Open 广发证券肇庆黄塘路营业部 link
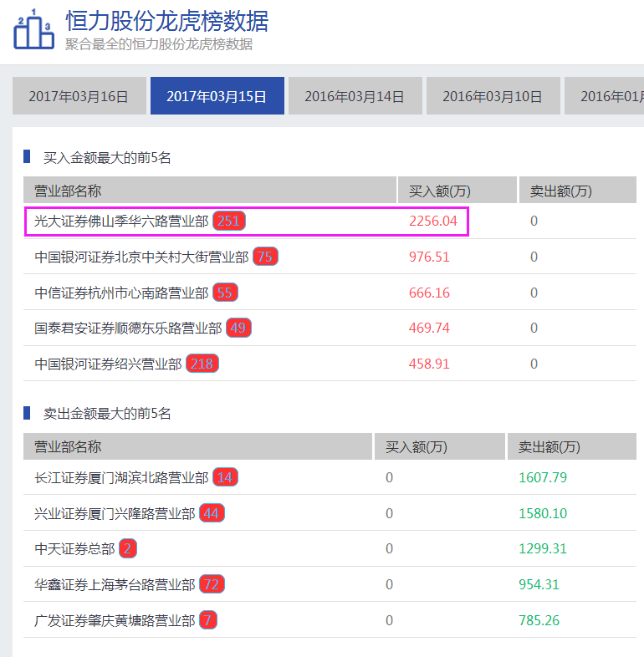Viewport: 644px width, 657px height. coord(115,620)
